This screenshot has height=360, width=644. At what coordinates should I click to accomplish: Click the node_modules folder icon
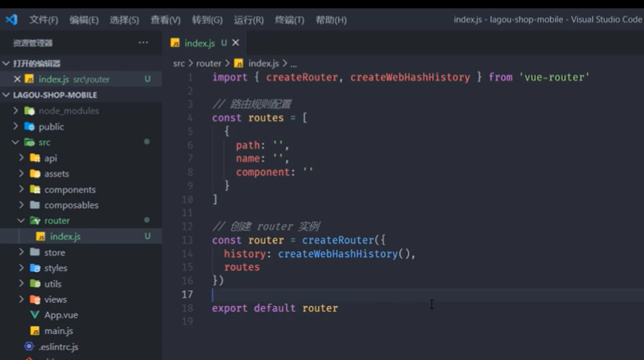point(29,111)
